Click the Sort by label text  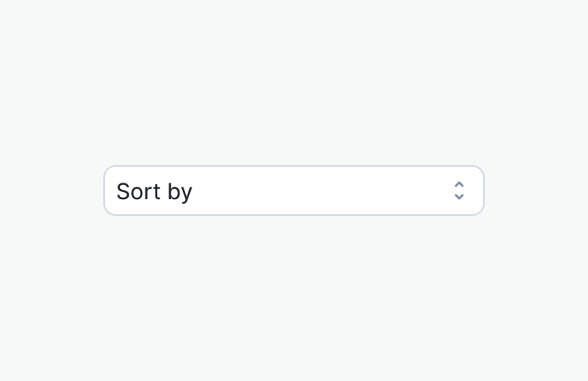tap(154, 191)
